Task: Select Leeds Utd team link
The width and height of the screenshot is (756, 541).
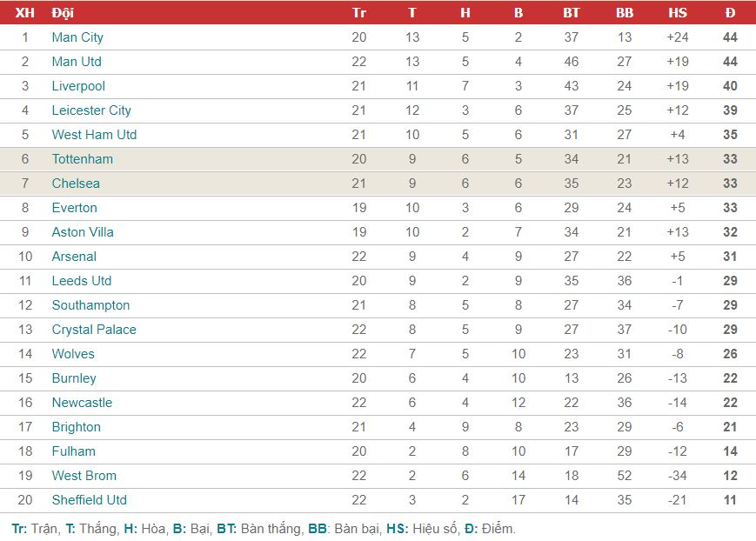Action: pyautogui.click(x=82, y=281)
